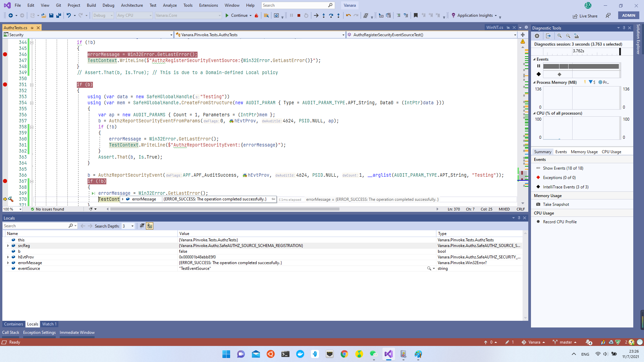Open the editor zoom 100% dropdown

(x=20, y=209)
